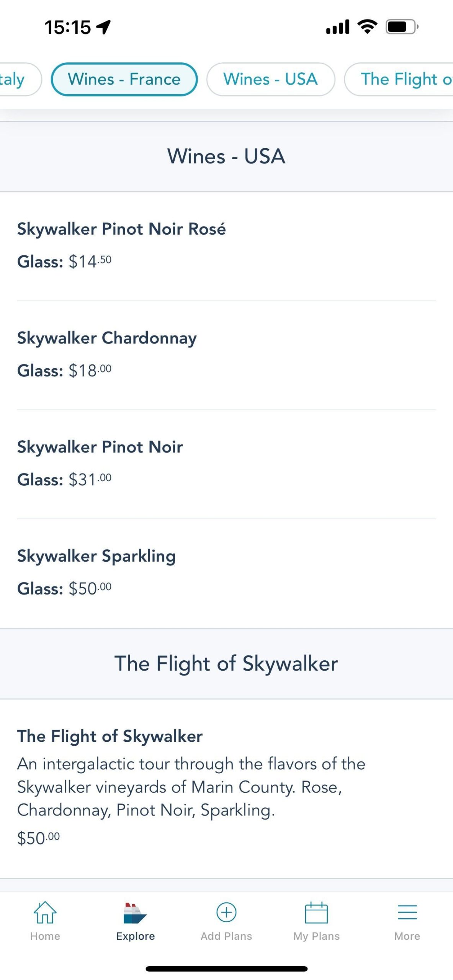Tap the Wines - USA section header
The width and height of the screenshot is (453, 980).
pyautogui.click(x=226, y=156)
